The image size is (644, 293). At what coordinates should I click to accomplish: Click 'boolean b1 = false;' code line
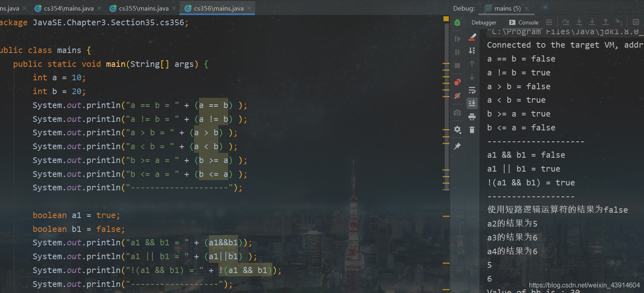[79, 229]
